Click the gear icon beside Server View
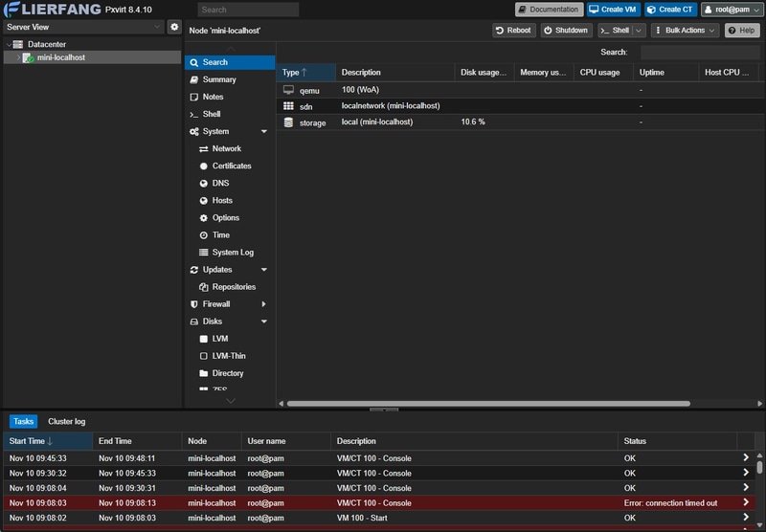This screenshot has width=766, height=532. pyautogui.click(x=174, y=27)
